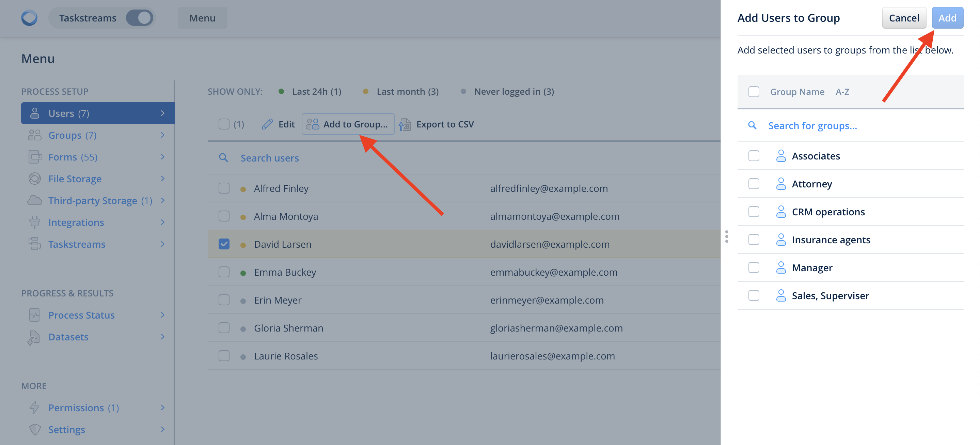The image size is (980, 445).
Task: Click the Integrations plug icon
Action: click(x=35, y=222)
